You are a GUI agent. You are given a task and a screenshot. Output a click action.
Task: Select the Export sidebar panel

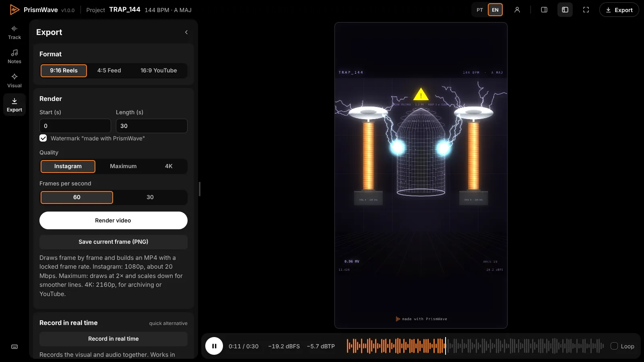(14, 105)
